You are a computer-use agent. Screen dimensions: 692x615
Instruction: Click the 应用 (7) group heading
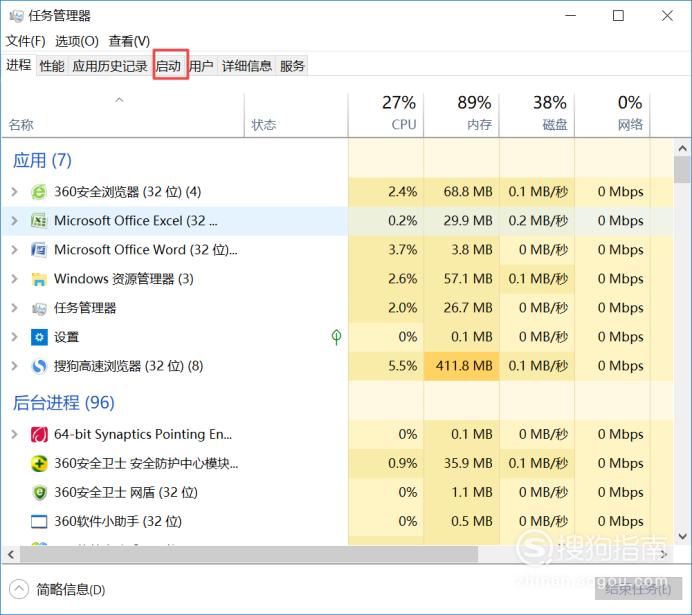pos(42,160)
